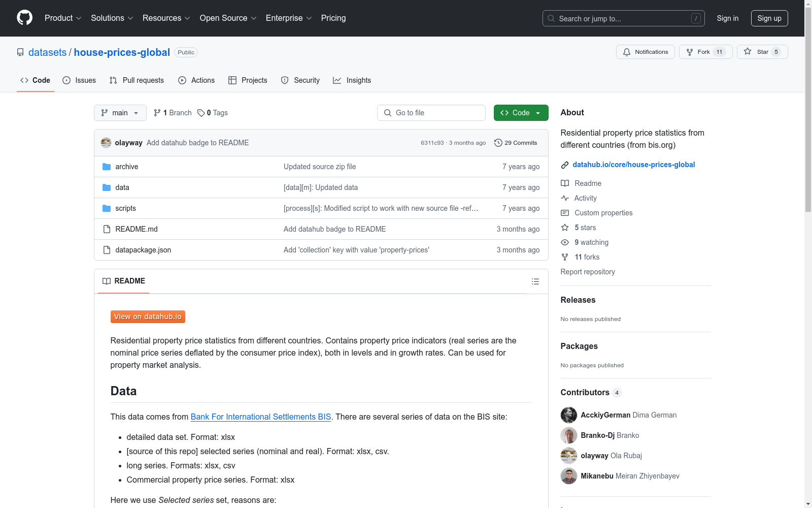
Task: Click the tag icon next to 0 Tags
Action: pos(201,113)
